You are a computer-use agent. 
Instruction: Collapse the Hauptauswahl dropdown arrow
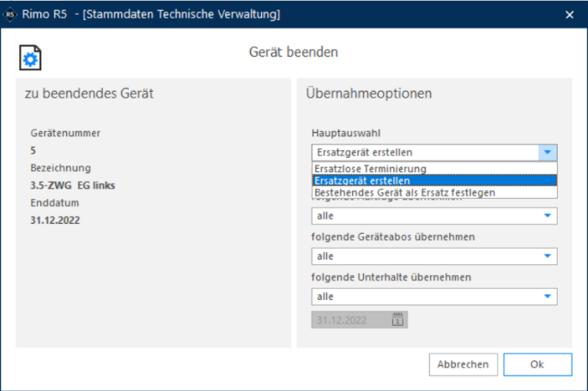pos(548,153)
